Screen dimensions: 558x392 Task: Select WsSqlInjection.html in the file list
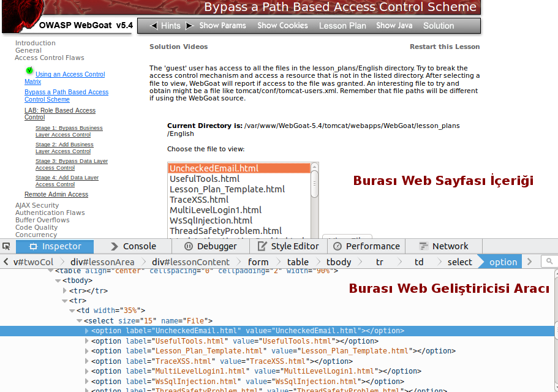tap(239, 220)
